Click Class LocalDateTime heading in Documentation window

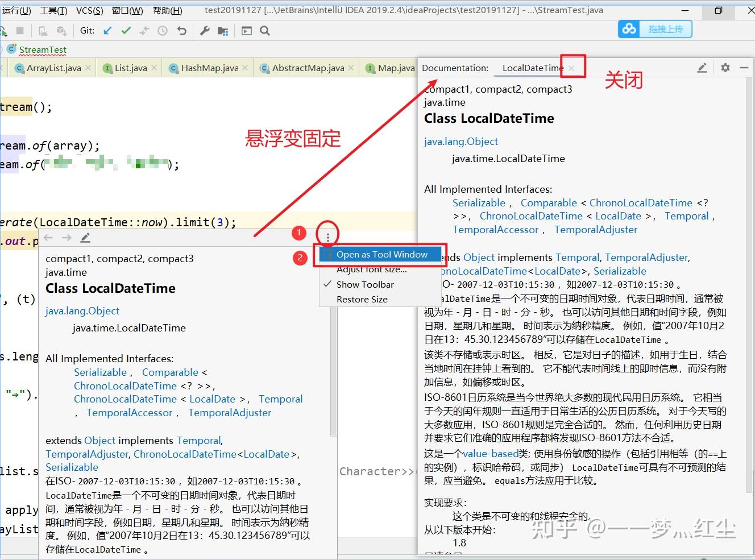pos(489,118)
